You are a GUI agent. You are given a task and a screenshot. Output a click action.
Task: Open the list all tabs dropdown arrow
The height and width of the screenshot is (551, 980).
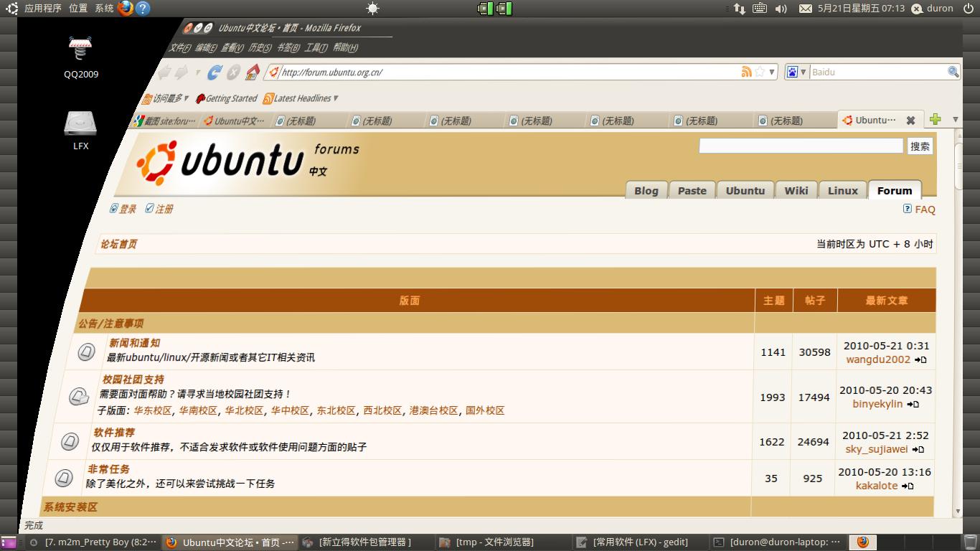coord(956,119)
